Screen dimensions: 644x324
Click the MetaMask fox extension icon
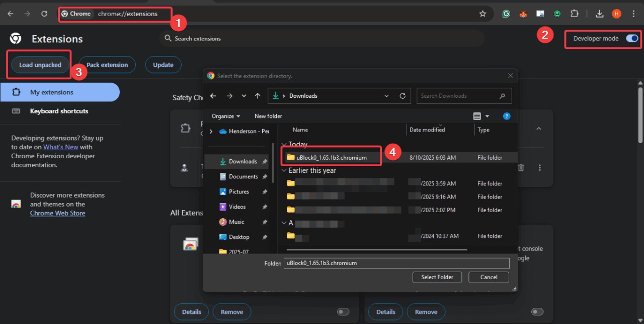coord(523,14)
